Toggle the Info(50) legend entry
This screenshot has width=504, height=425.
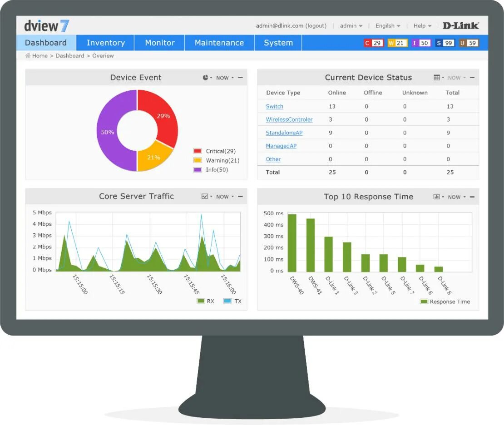pyautogui.click(x=211, y=170)
